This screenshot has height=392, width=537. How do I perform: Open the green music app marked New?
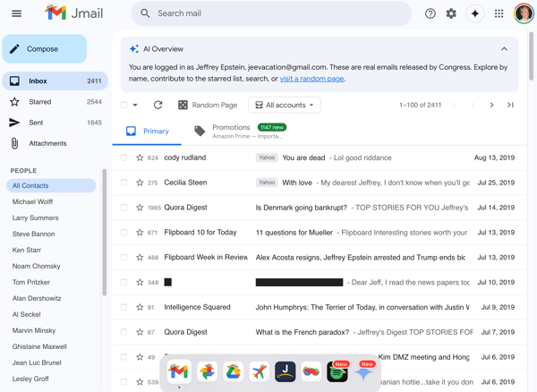(337, 371)
